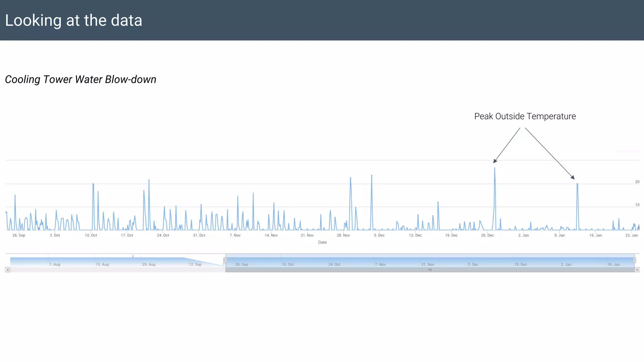This screenshot has width=644, height=362.
Task: Click the y-axis value 10
Action: 637,205
